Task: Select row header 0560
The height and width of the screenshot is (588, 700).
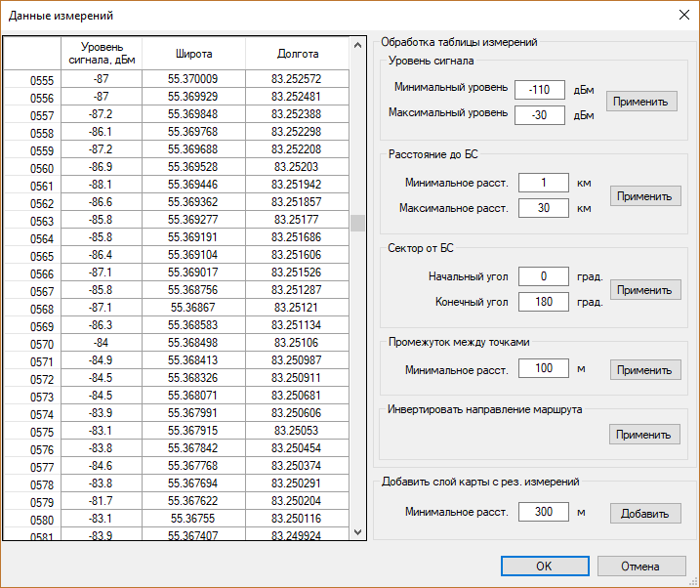Action: coord(32,168)
